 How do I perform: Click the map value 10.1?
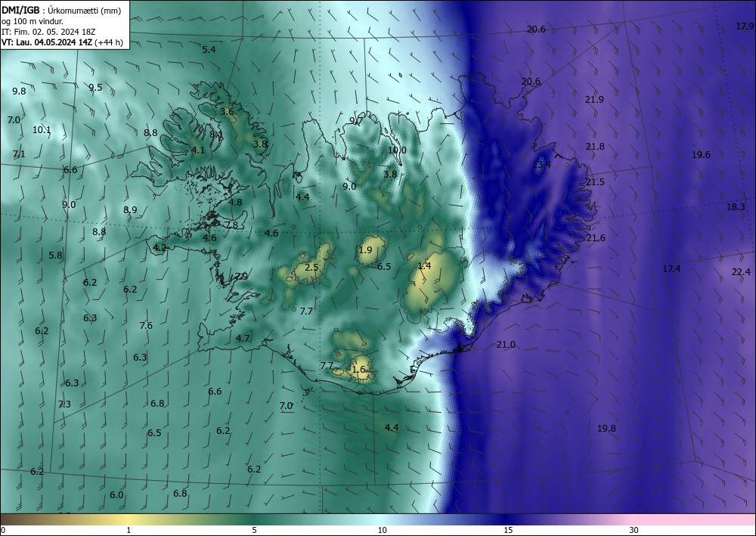point(42,130)
